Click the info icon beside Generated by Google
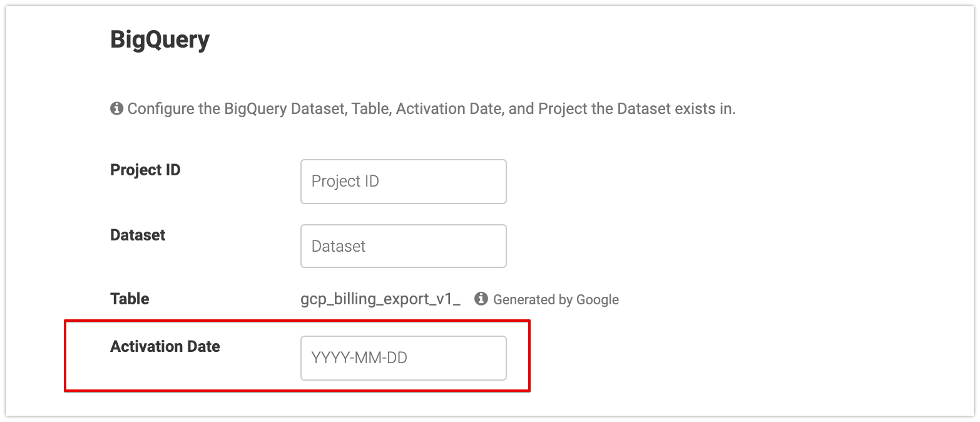The image size is (980, 422). tap(481, 299)
